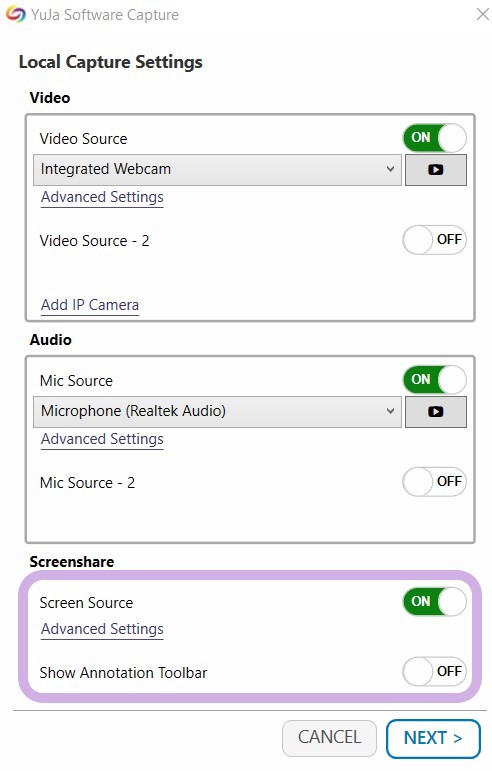Enable the Mic Source - 2 toggle

point(434,482)
